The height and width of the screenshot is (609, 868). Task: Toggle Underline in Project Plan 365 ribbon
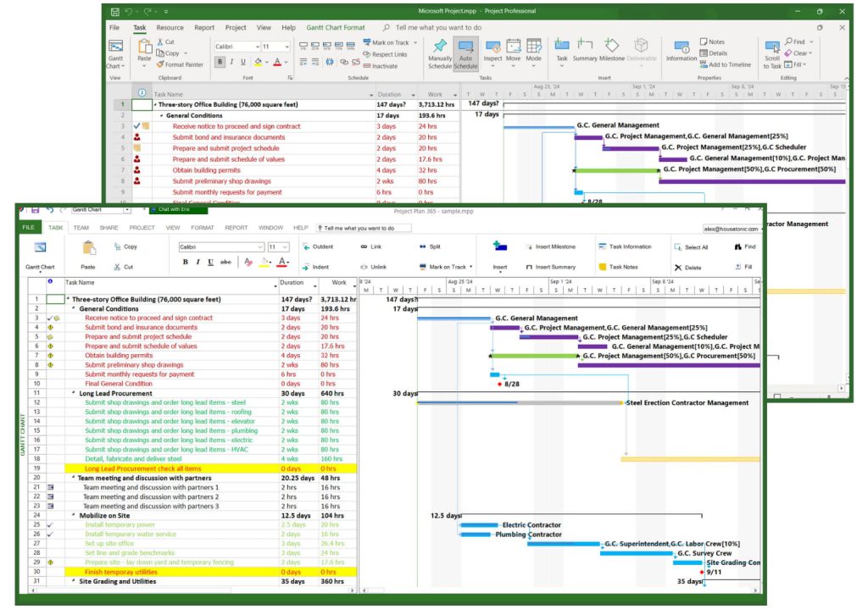210,263
